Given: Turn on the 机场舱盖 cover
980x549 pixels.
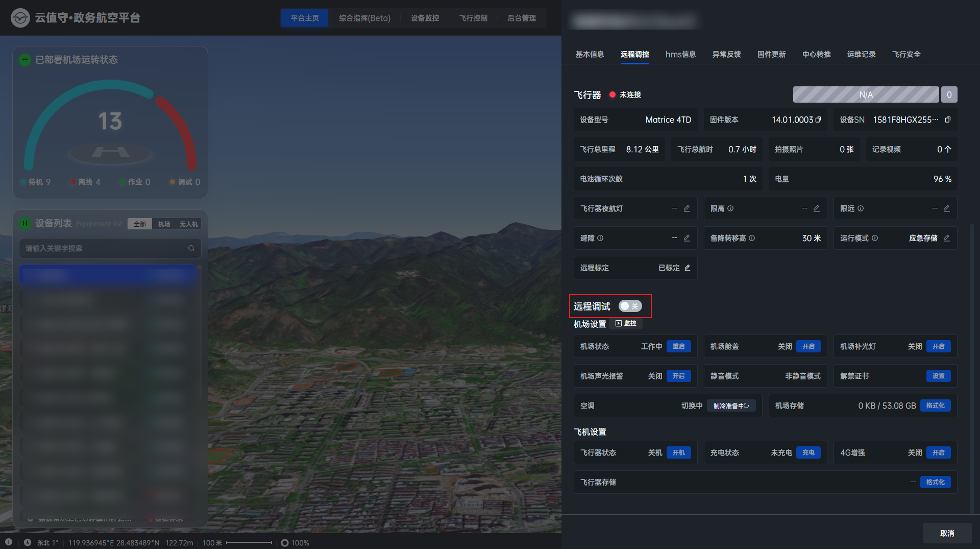Looking at the screenshot, I should tap(808, 346).
